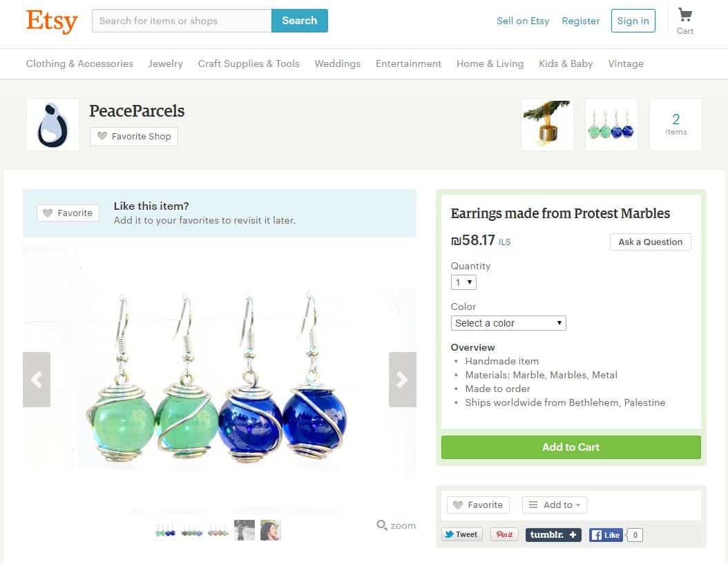The width and height of the screenshot is (728, 564).
Task: Open the Jewelry category menu
Action: click(x=165, y=64)
